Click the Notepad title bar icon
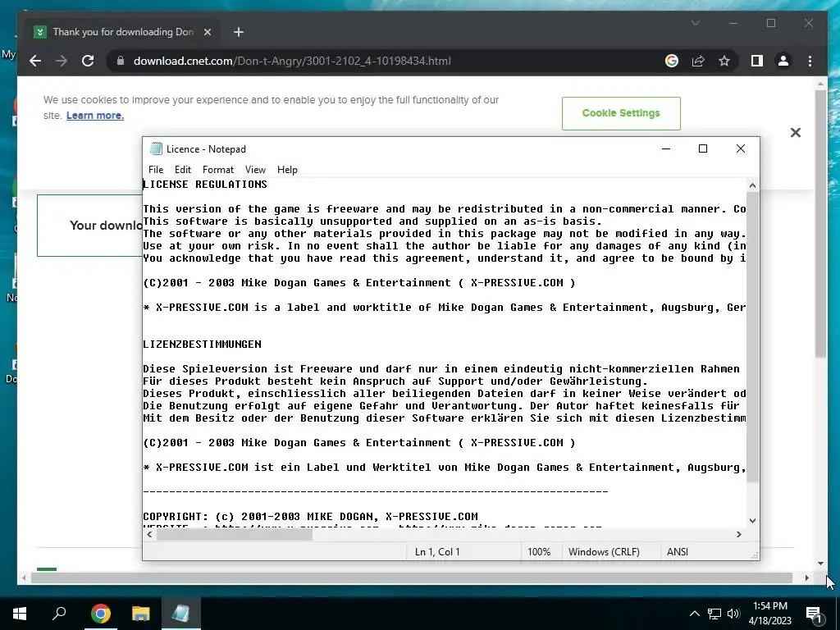 [156, 148]
